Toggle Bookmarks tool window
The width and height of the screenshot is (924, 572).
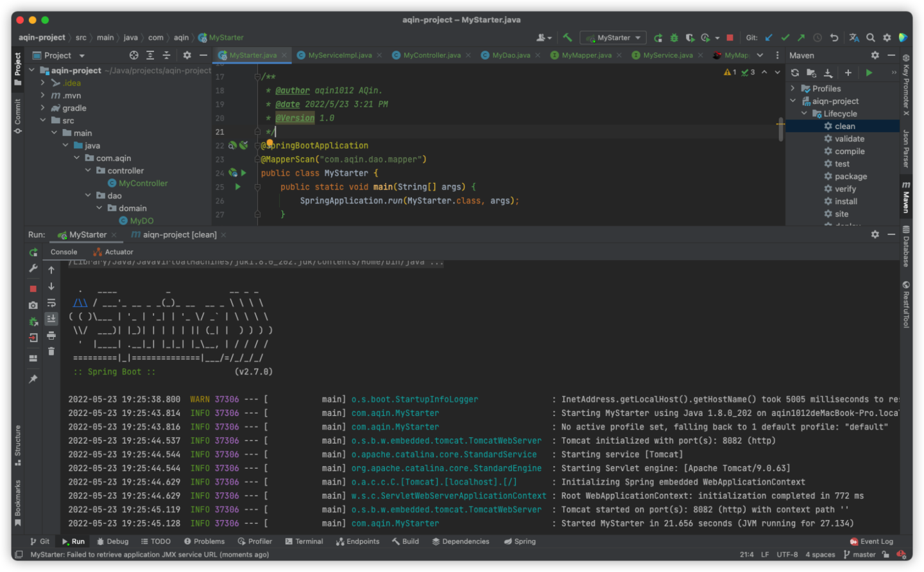pyautogui.click(x=18, y=503)
